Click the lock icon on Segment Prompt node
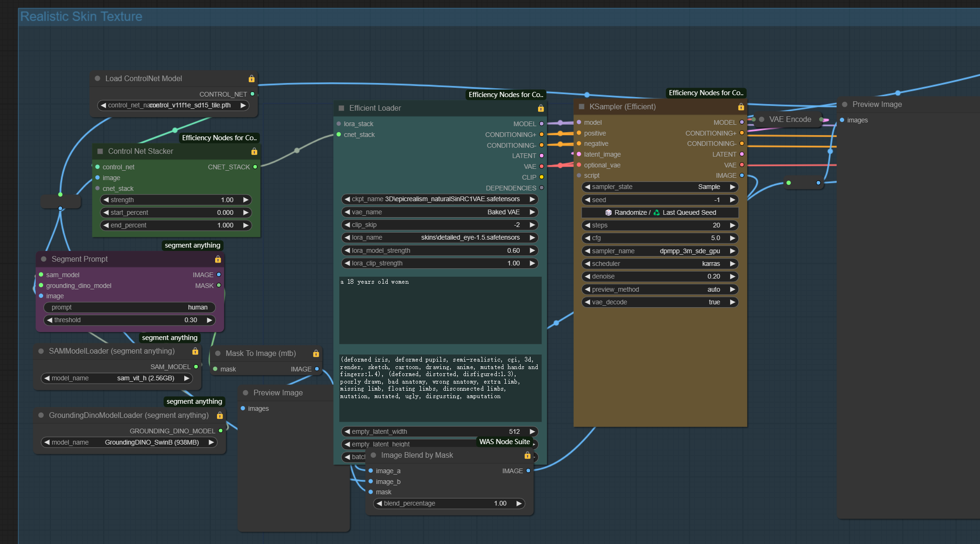980x544 pixels. [218, 259]
